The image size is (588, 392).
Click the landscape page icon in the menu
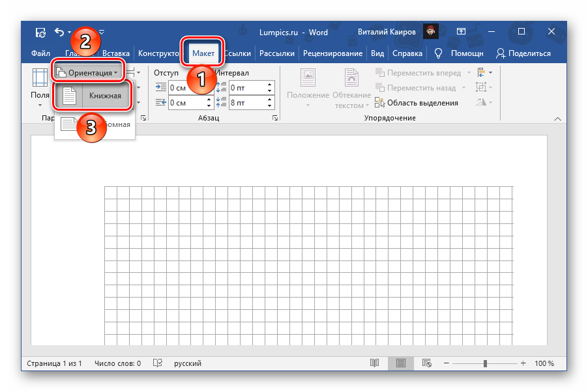point(69,124)
